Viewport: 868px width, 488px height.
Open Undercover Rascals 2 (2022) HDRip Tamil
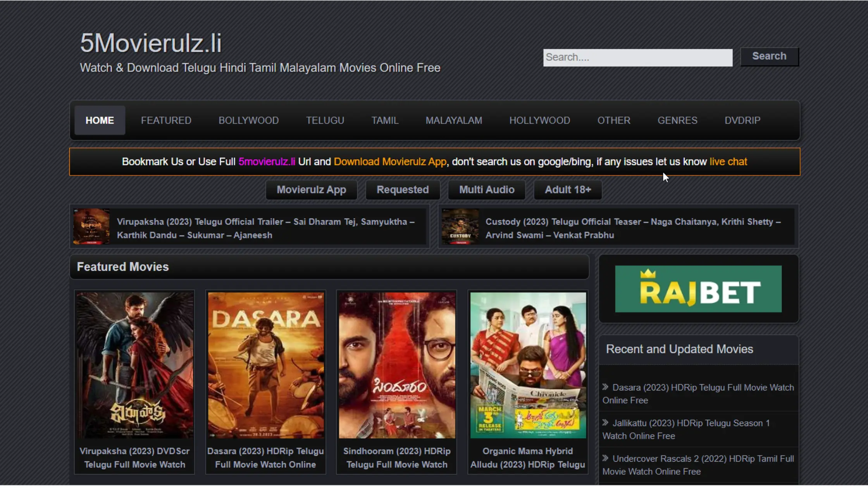click(698, 465)
